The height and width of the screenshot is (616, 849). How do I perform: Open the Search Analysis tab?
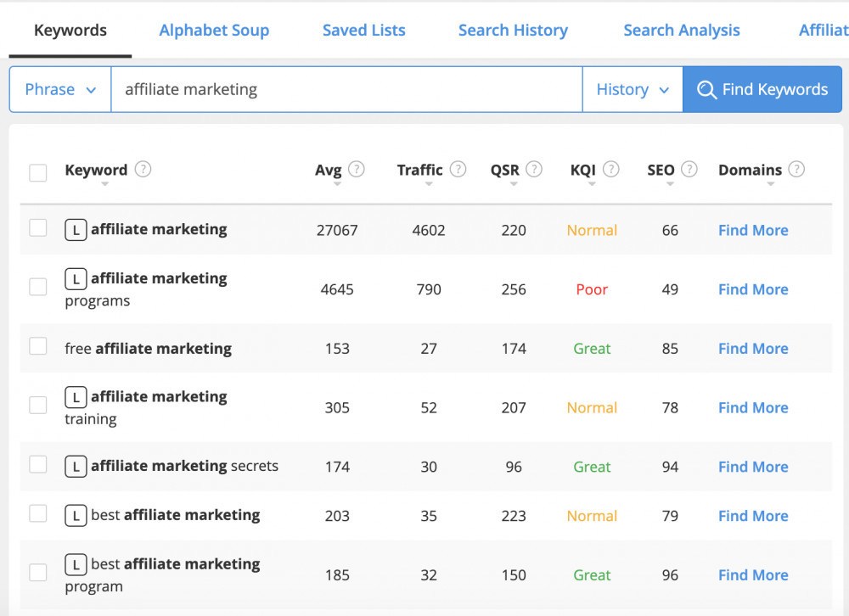[682, 31]
